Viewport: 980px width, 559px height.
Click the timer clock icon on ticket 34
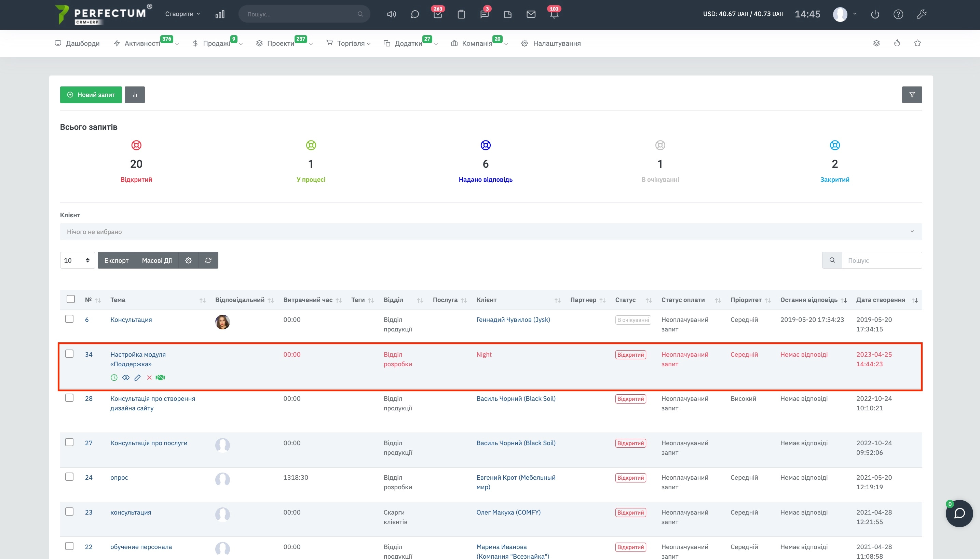coord(114,378)
